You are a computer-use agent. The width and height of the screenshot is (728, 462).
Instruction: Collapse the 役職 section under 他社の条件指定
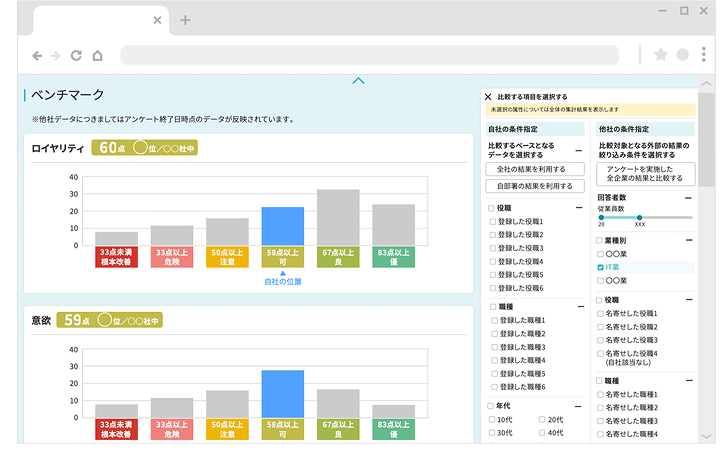pos(689,299)
